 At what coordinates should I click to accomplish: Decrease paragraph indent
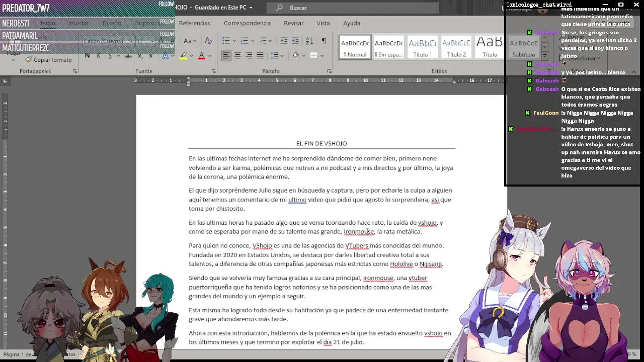pyautogui.click(x=284, y=41)
